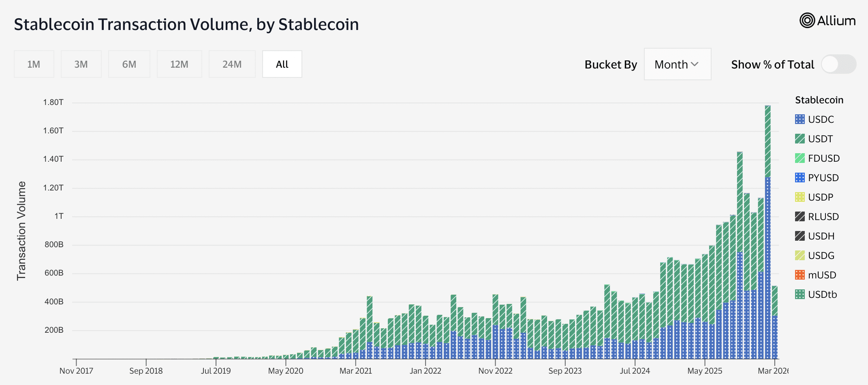
Task: Select the All time range button
Action: [282, 64]
